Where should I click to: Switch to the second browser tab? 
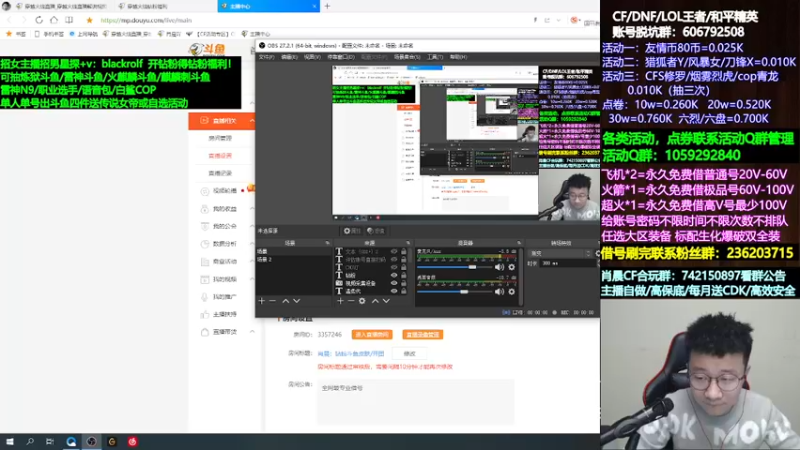pyautogui.click(x=164, y=6)
